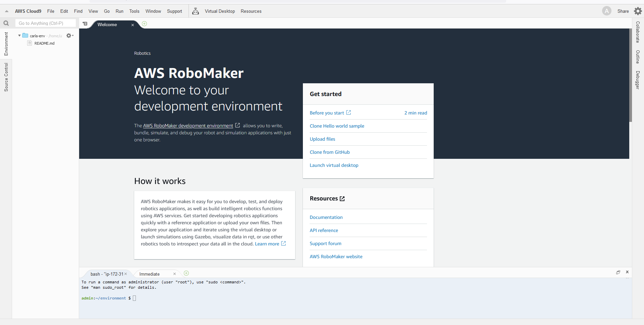Click the 'Robotics' breadcrumb text

[142, 53]
